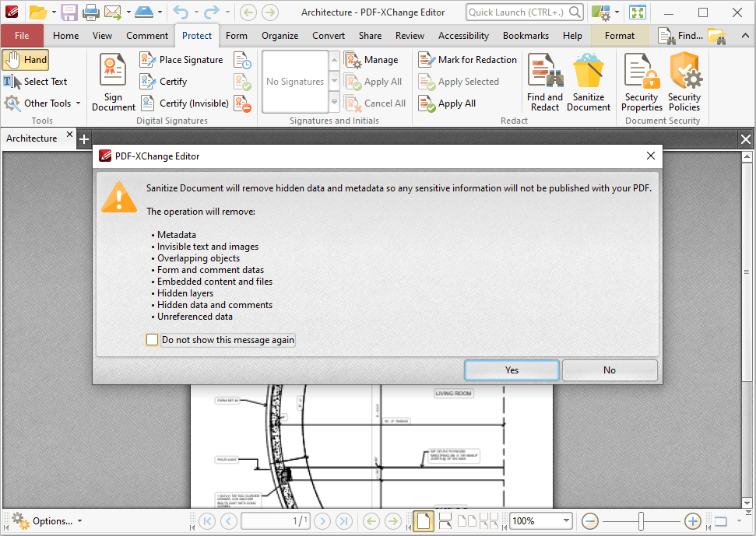
Task: Print the document using printer icon
Action: click(90, 12)
